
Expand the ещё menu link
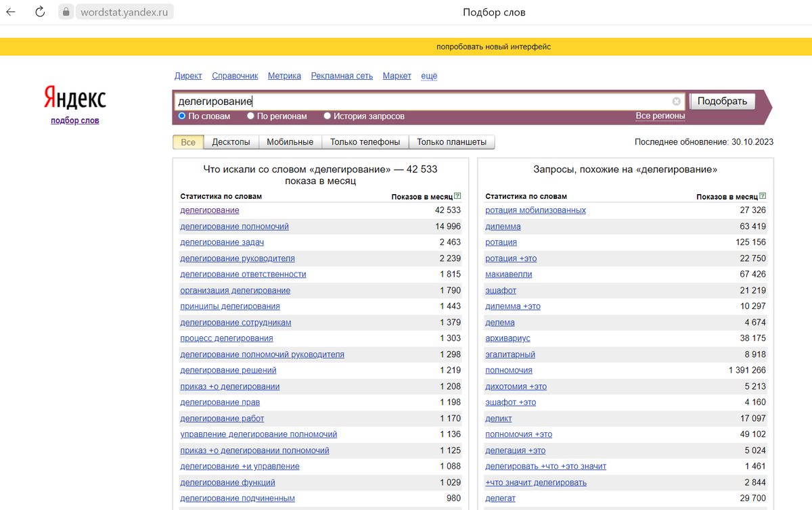pos(429,76)
